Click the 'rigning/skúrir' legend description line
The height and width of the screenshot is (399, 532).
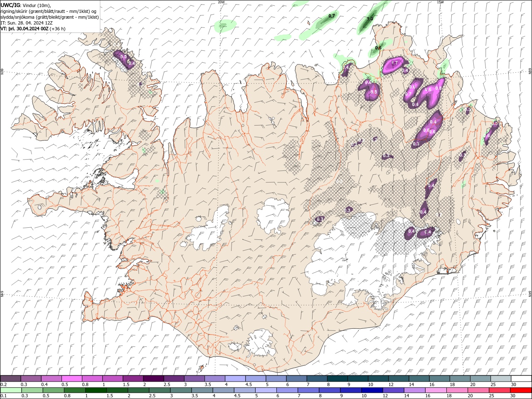click(48, 11)
